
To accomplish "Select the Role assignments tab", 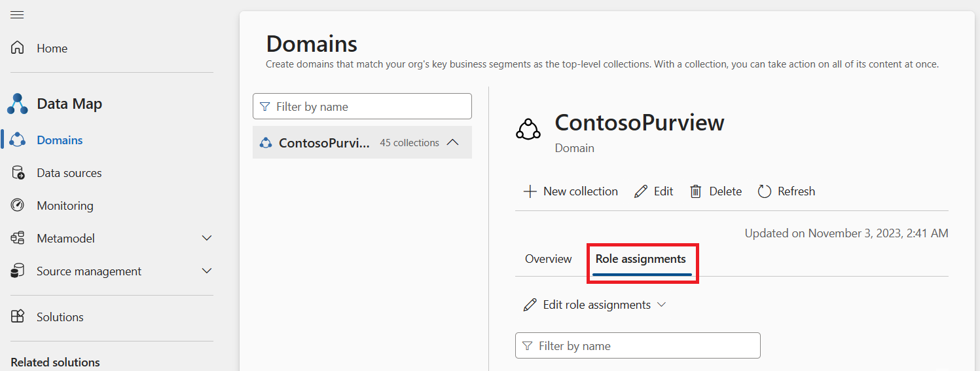I will tap(641, 259).
